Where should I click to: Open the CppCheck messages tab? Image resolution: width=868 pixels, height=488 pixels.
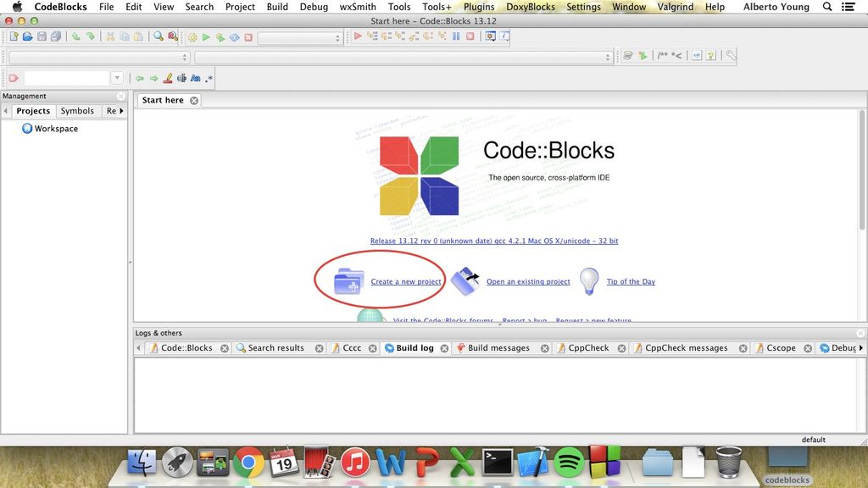pyautogui.click(x=687, y=348)
